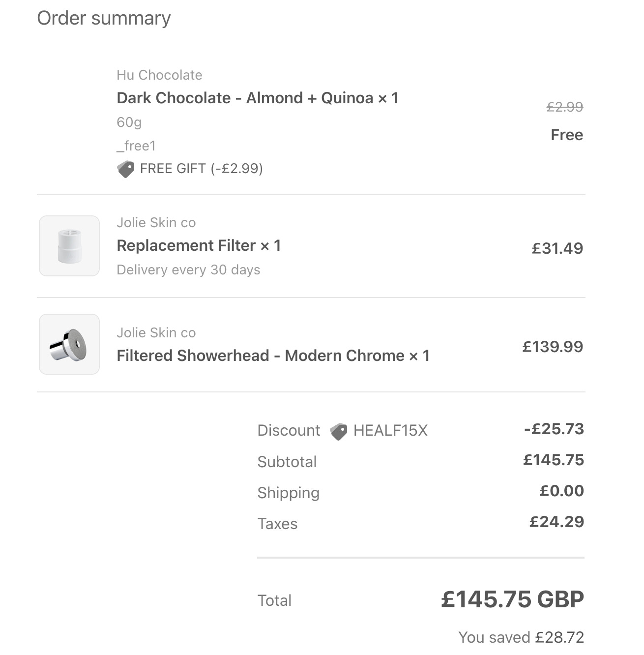Click the Hu Chocolate brand label
This screenshot has width=644, height=655.
tap(159, 75)
